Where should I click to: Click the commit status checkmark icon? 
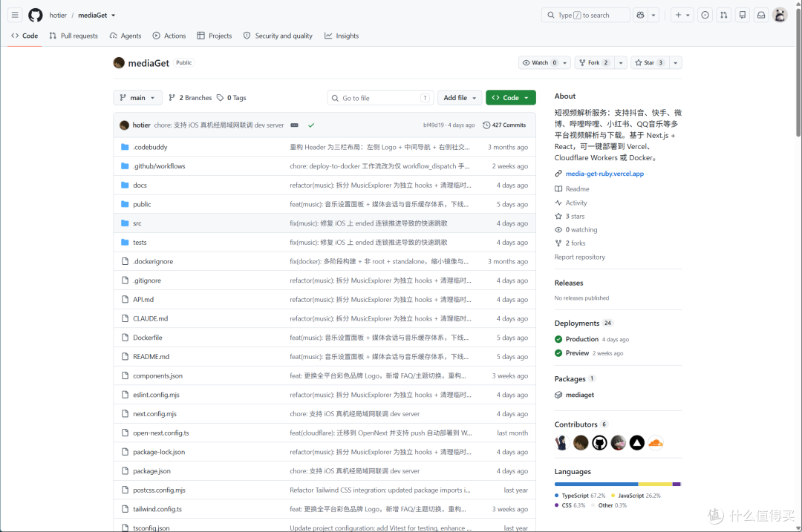click(311, 125)
